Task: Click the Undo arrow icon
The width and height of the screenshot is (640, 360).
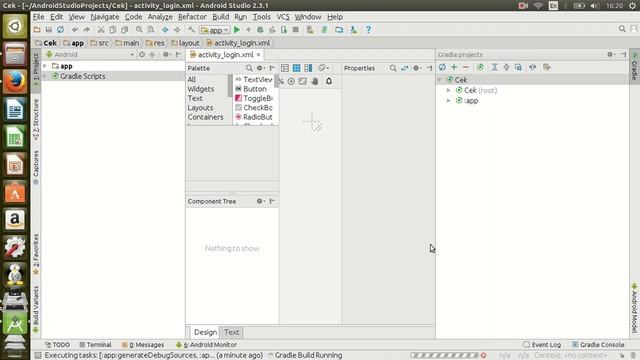Action: [75, 30]
